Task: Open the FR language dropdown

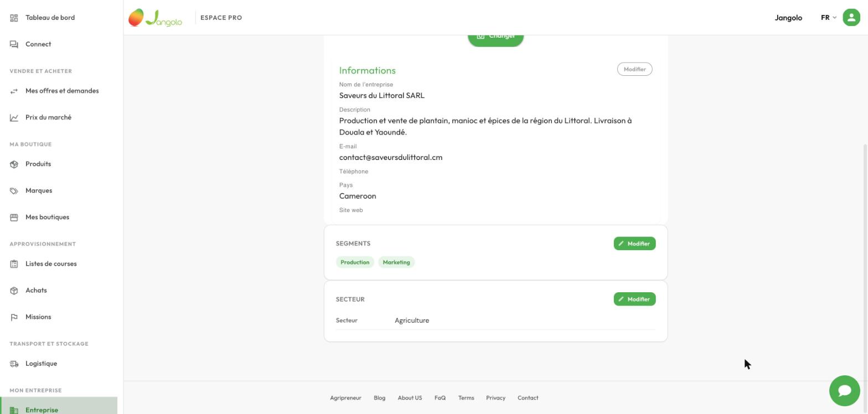Action: click(828, 18)
